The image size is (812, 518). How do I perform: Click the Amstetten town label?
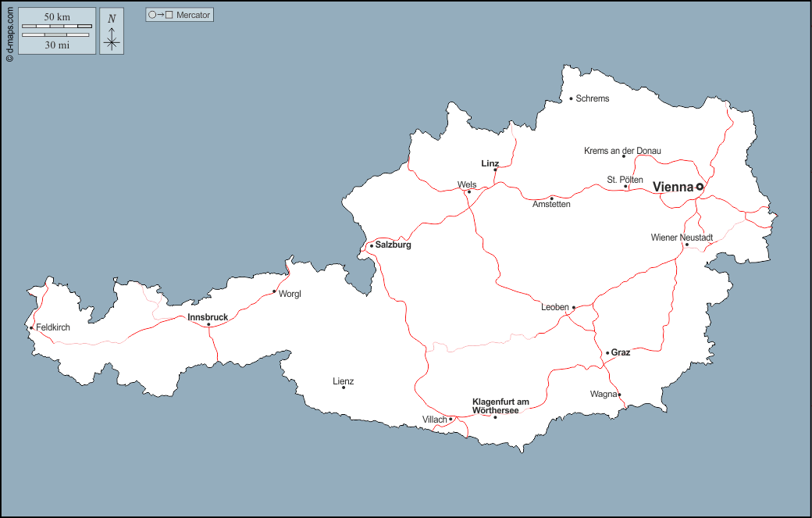pyautogui.click(x=551, y=204)
